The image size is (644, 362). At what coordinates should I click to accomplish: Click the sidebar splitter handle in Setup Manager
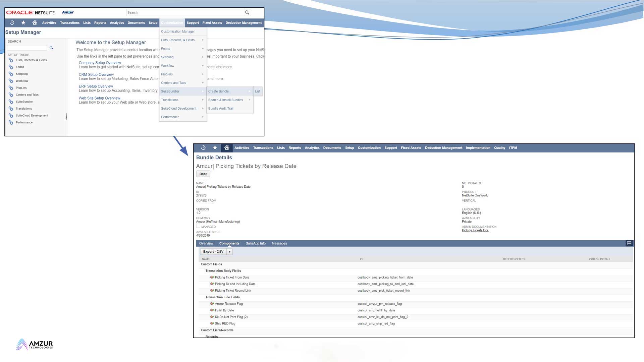click(x=66, y=116)
